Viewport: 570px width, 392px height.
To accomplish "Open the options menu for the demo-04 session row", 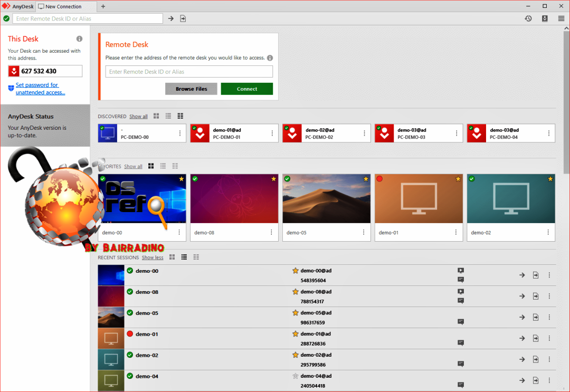I will tap(549, 380).
